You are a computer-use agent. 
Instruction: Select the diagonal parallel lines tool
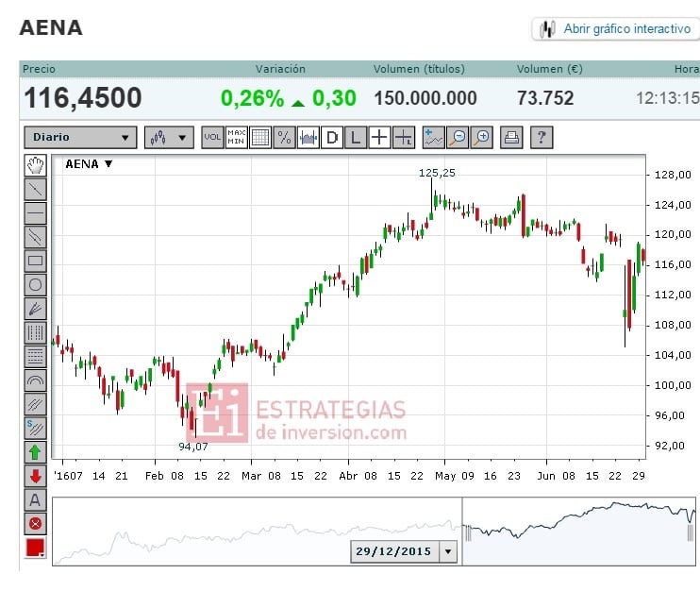coord(35,404)
